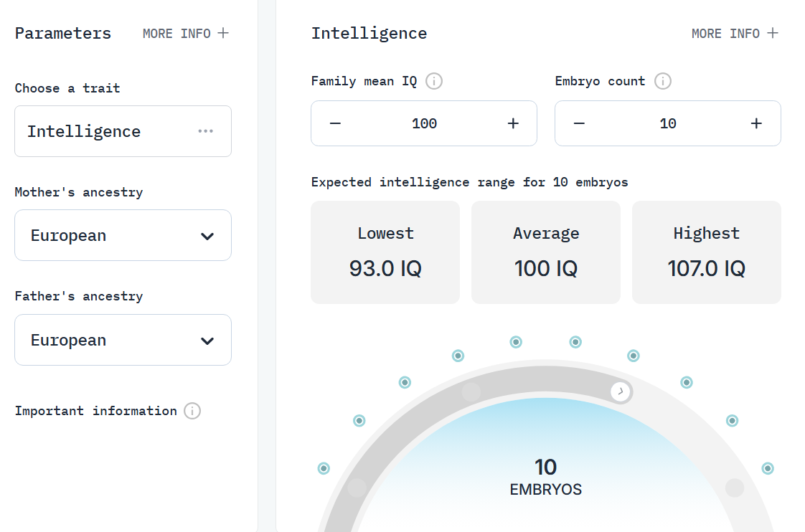Image resolution: width=805 pixels, height=532 pixels.
Task: Expand Intelligence MORE INFO
Action: tap(735, 34)
